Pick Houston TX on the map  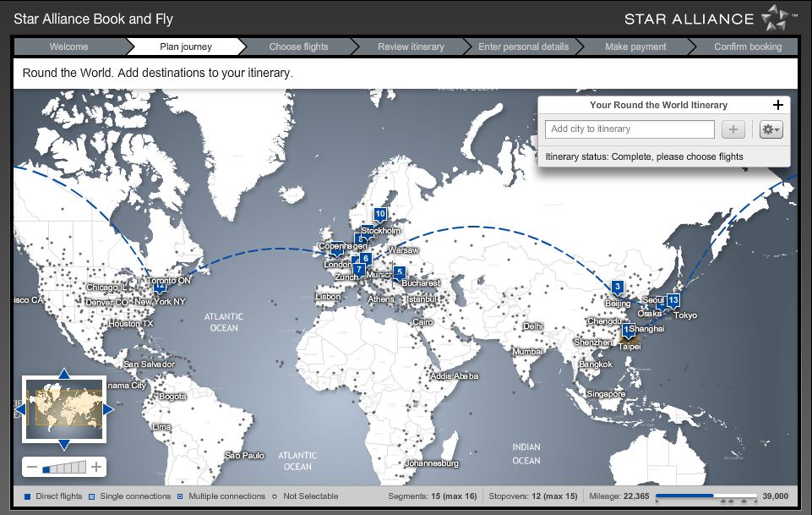pos(131,324)
